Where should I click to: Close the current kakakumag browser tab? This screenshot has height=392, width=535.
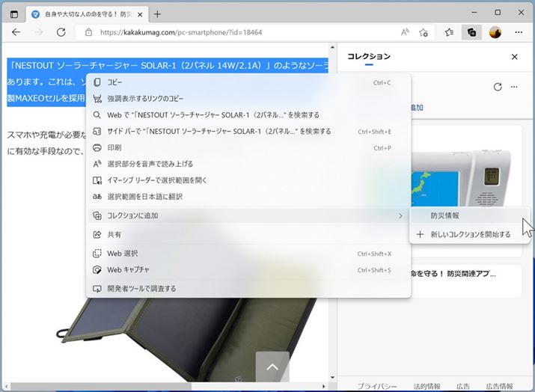[x=140, y=14]
